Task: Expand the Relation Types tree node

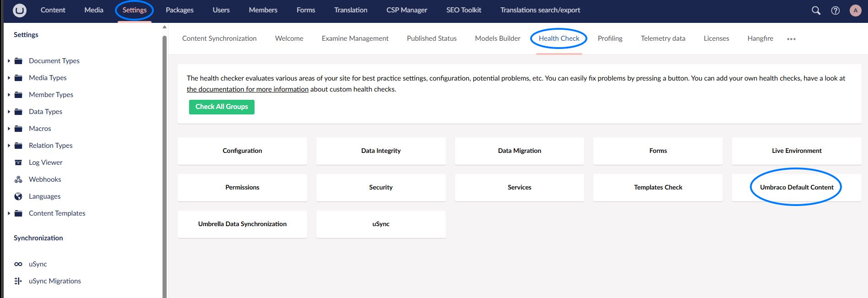Action: coord(9,146)
